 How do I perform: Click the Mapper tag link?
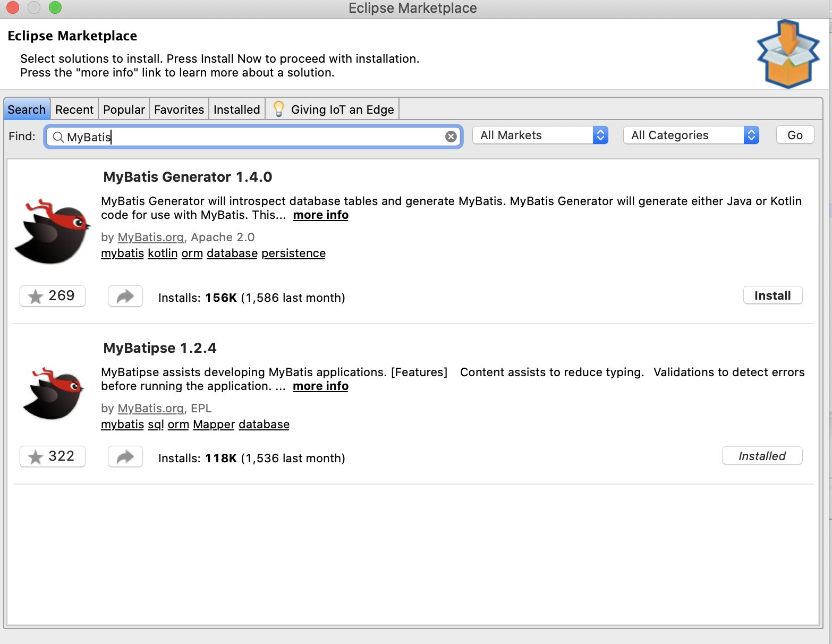click(x=214, y=424)
